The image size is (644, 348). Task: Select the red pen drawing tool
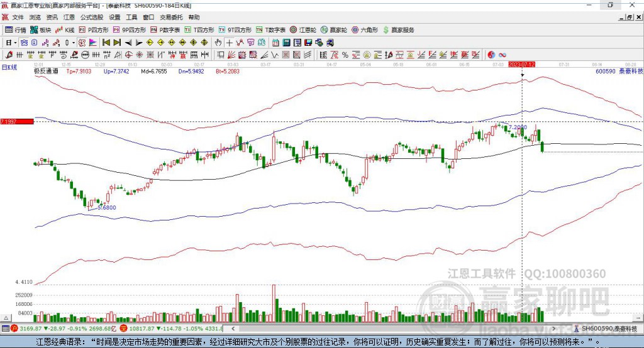(x=9, y=55)
